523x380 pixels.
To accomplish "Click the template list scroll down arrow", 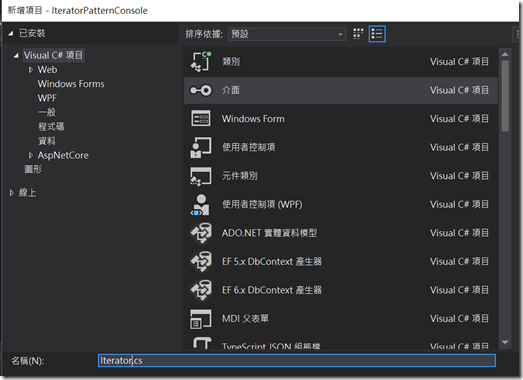I will point(505,342).
